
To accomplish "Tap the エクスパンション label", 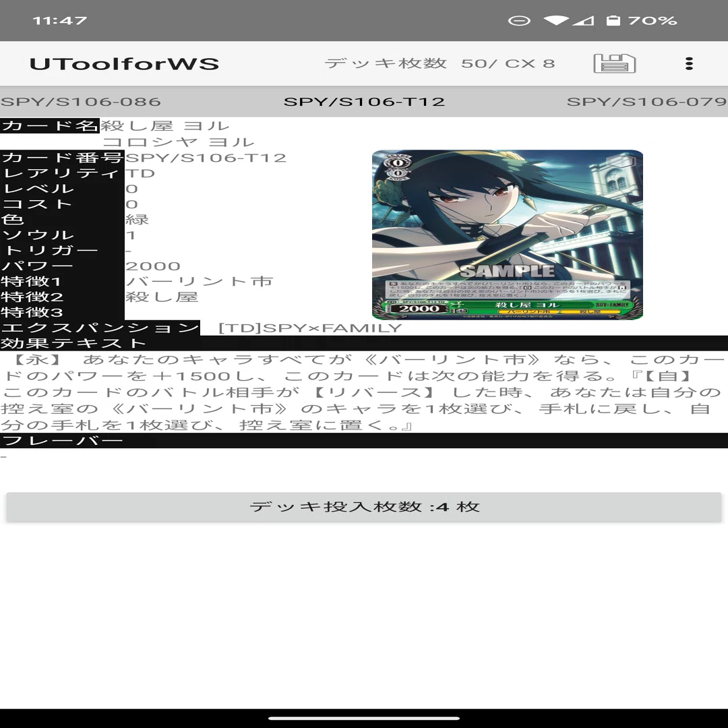I will point(100,328).
